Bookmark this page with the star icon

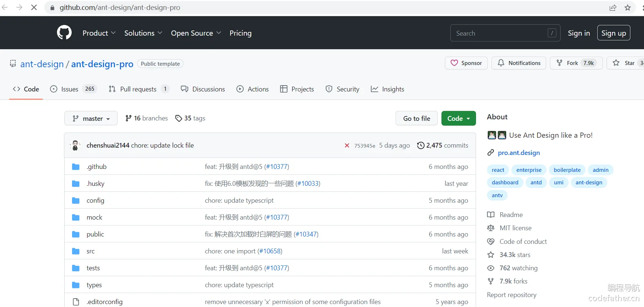pyautogui.click(x=627, y=8)
